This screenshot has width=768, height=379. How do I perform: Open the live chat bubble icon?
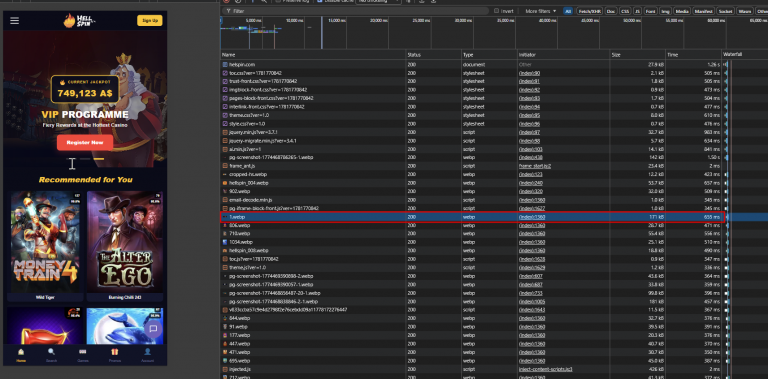point(153,329)
